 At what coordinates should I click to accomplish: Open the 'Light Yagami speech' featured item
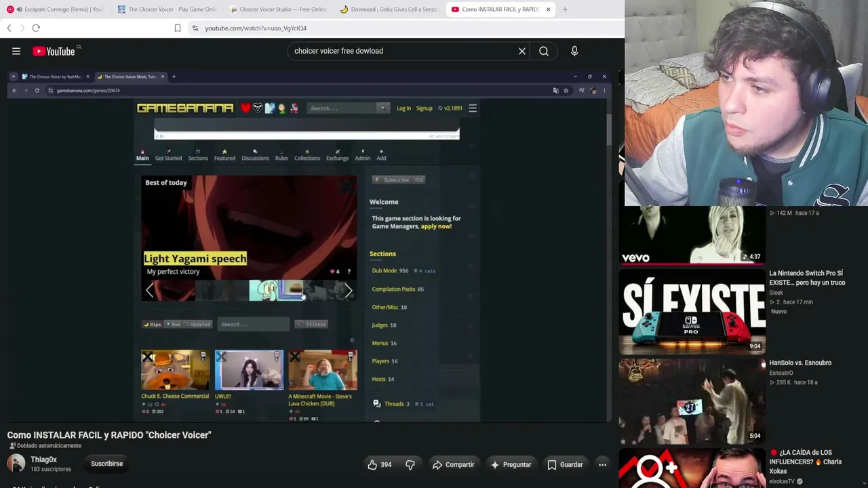(195, 258)
